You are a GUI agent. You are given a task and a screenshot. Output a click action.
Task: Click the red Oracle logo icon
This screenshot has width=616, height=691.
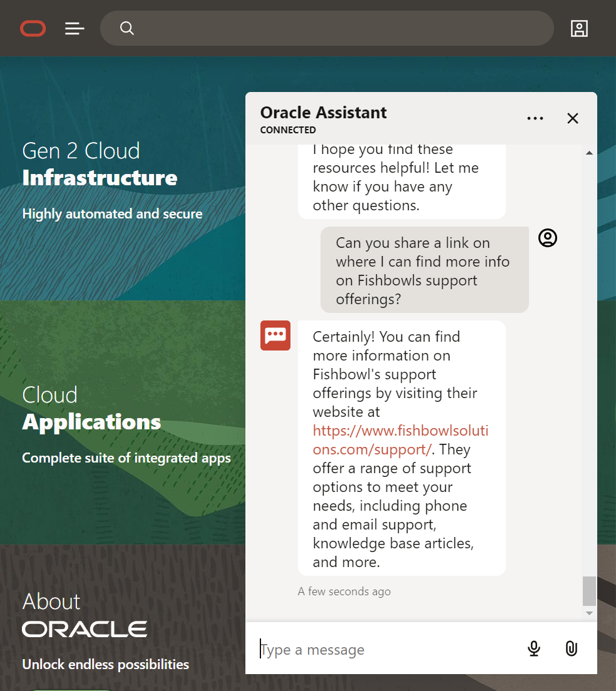tap(33, 29)
